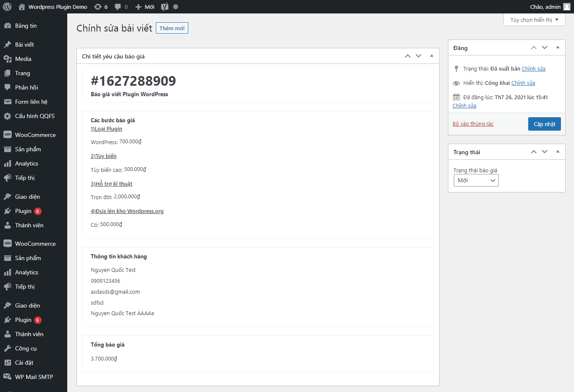
Task: Click the Thêm mới button
Action: coord(172,28)
